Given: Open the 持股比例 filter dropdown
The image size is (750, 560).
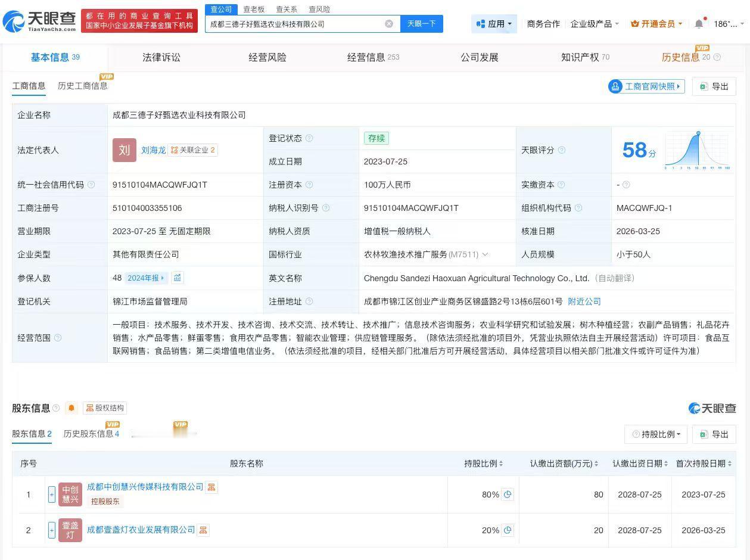Looking at the screenshot, I should coord(656,434).
